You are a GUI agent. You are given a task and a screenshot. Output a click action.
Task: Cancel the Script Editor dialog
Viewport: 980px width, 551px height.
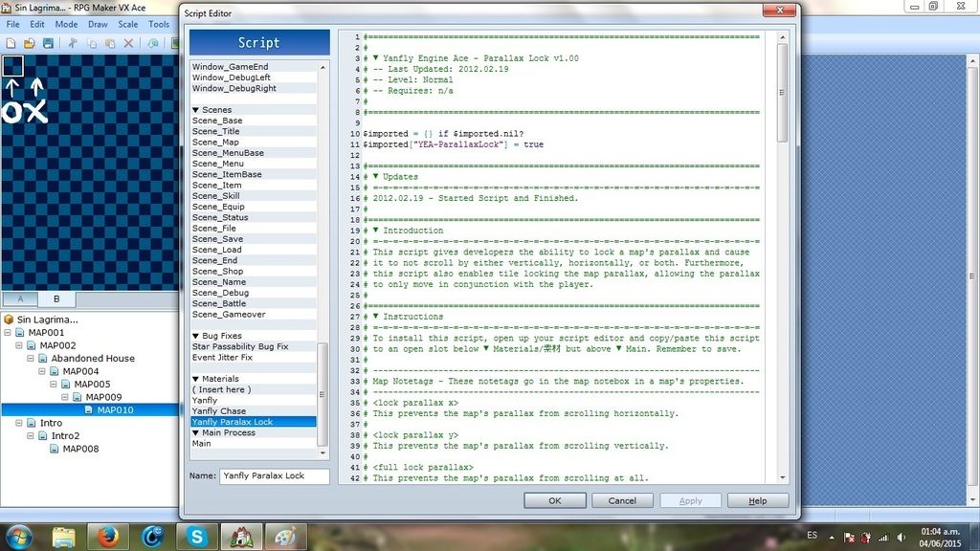[x=622, y=500]
